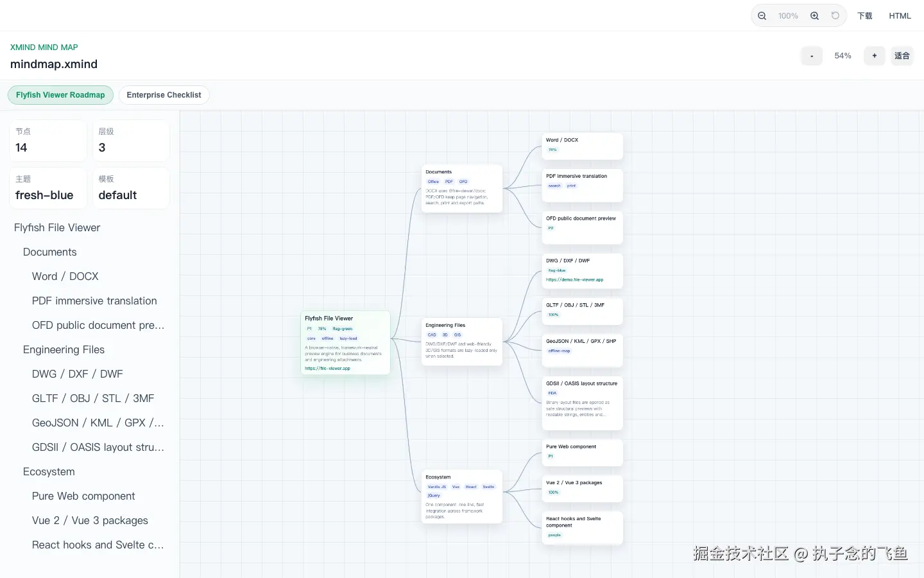Open the demo.file-viewer.app link in DWG node
Image resolution: width=924 pixels, height=578 pixels.
(575, 280)
